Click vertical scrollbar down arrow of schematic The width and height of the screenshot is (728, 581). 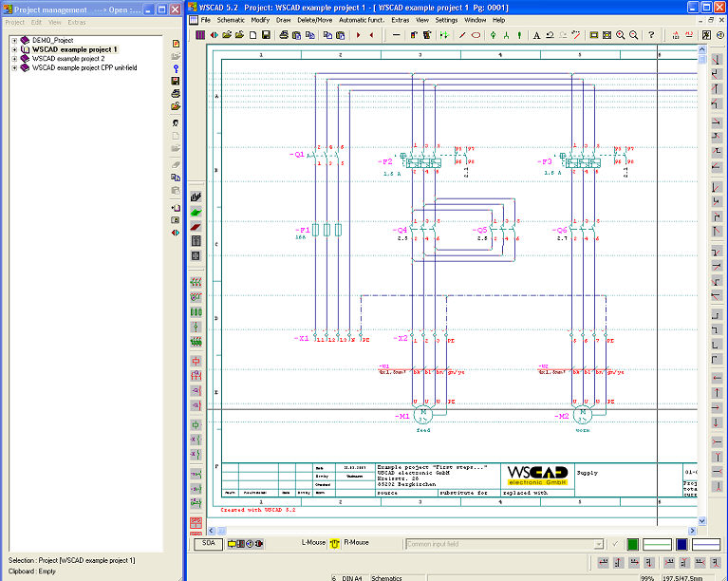point(702,521)
